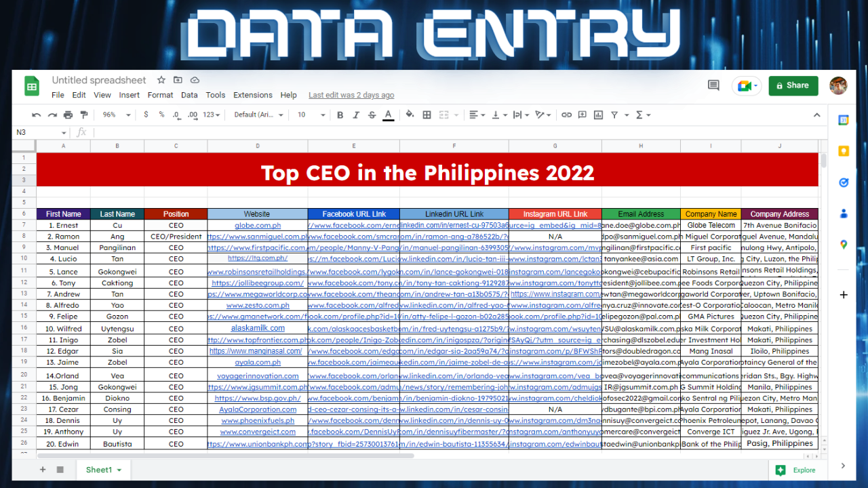Open the font size 10 dropdown
This screenshot has width=868, height=488.
(312, 115)
